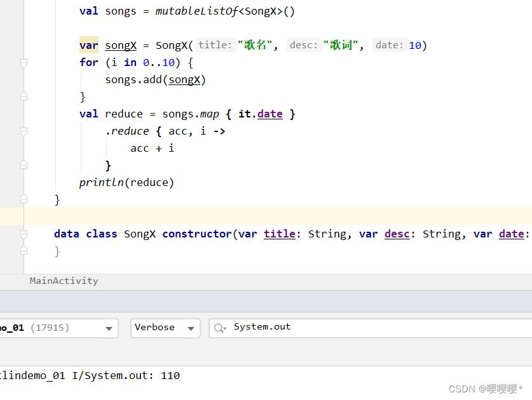Collapse the .reduce lambda fold marker
Viewport: 532px width, 400px height.
(x=24, y=131)
